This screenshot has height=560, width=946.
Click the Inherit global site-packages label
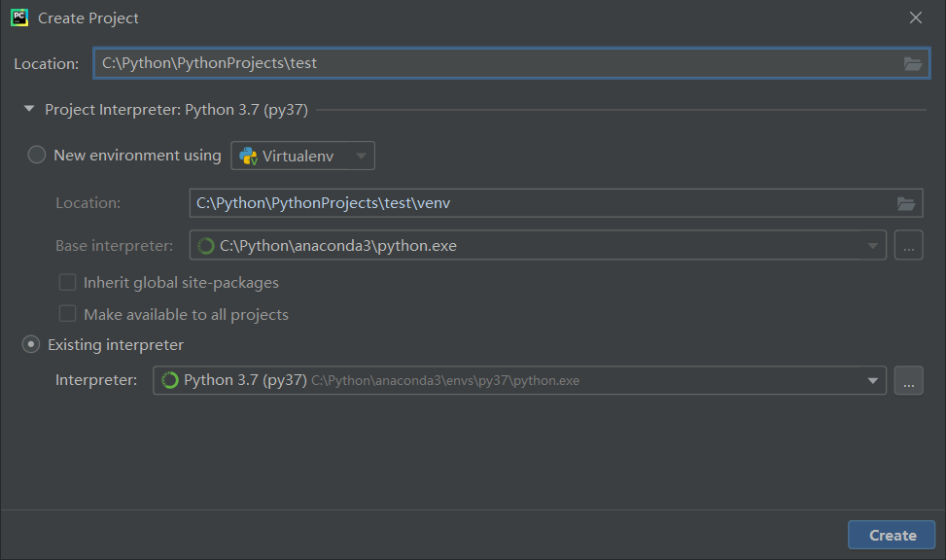coord(181,282)
